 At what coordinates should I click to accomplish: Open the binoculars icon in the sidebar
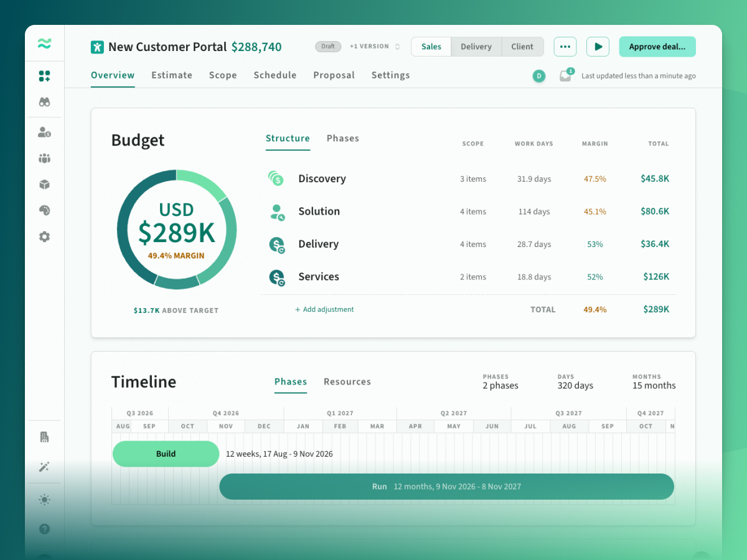click(x=44, y=102)
